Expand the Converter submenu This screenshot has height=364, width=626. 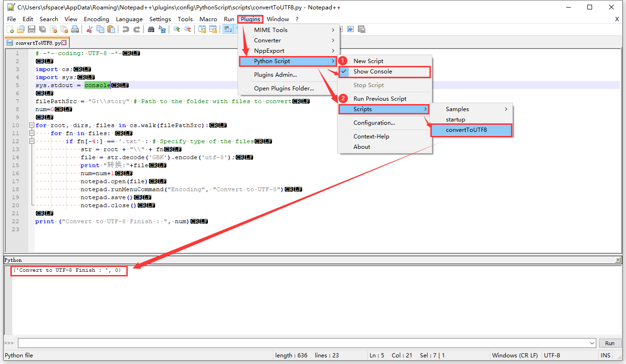pos(288,40)
